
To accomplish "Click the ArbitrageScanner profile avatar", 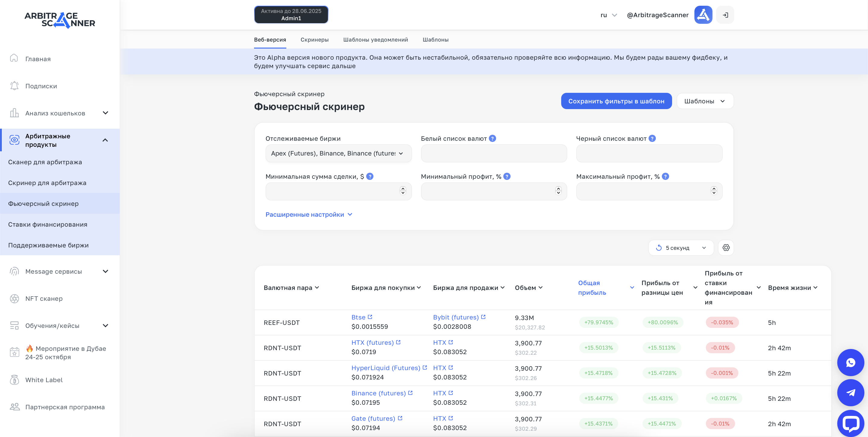I will pyautogui.click(x=703, y=15).
